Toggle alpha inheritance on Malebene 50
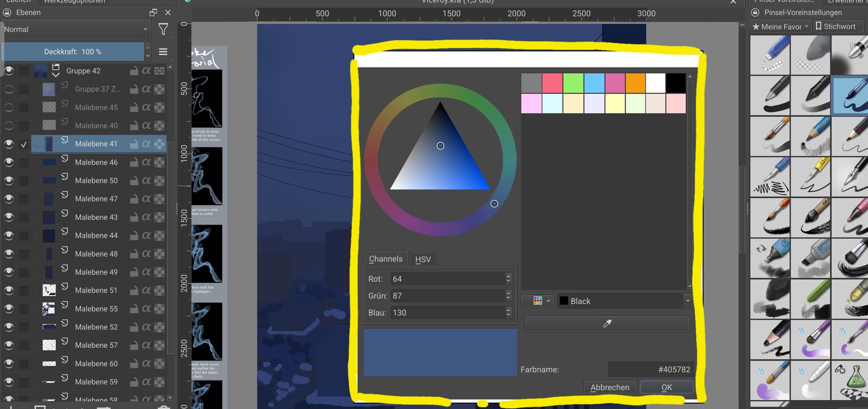Screen dimensions: 868x409 pyautogui.click(x=146, y=181)
